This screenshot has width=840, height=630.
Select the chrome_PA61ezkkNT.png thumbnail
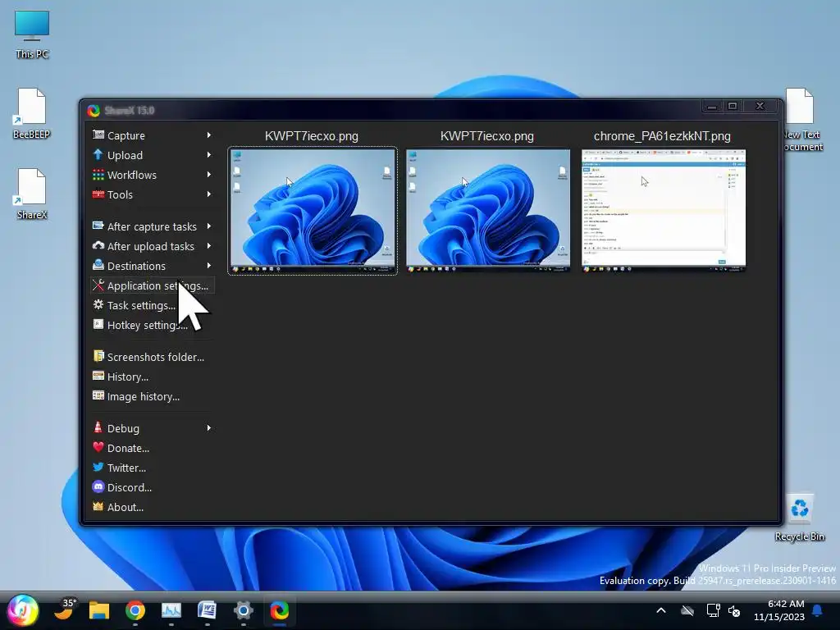pyautogui.click(x=664, y=211)
